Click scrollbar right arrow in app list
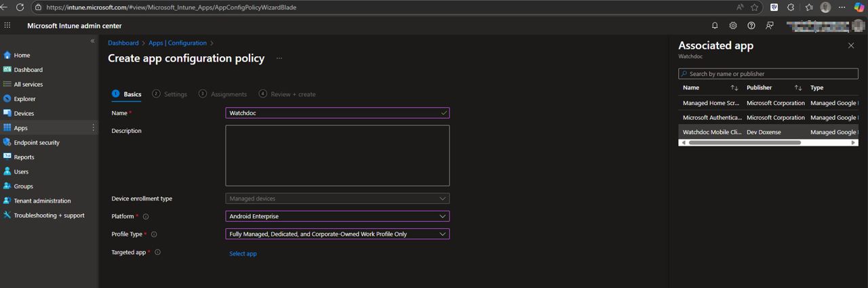 [x=854, y=143]
